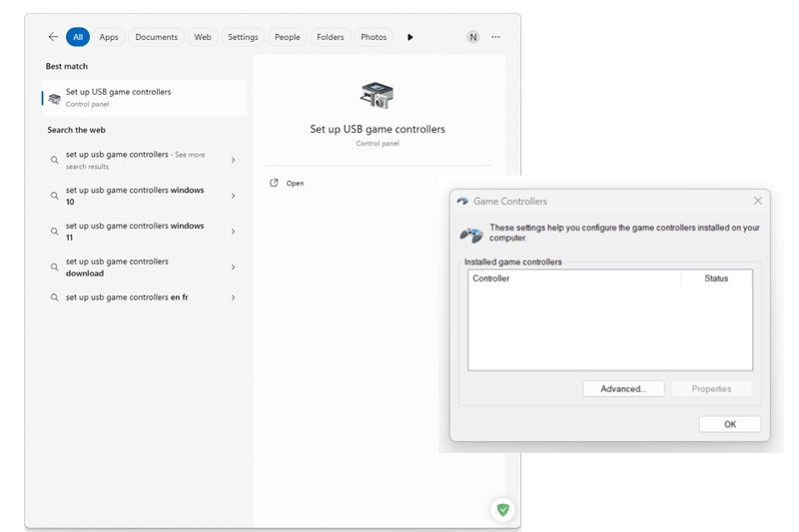Image resolution: width=799 pixels, height=532 pixels.
Task: Click the 'Search the web' heading
Action: coord(77,130)
